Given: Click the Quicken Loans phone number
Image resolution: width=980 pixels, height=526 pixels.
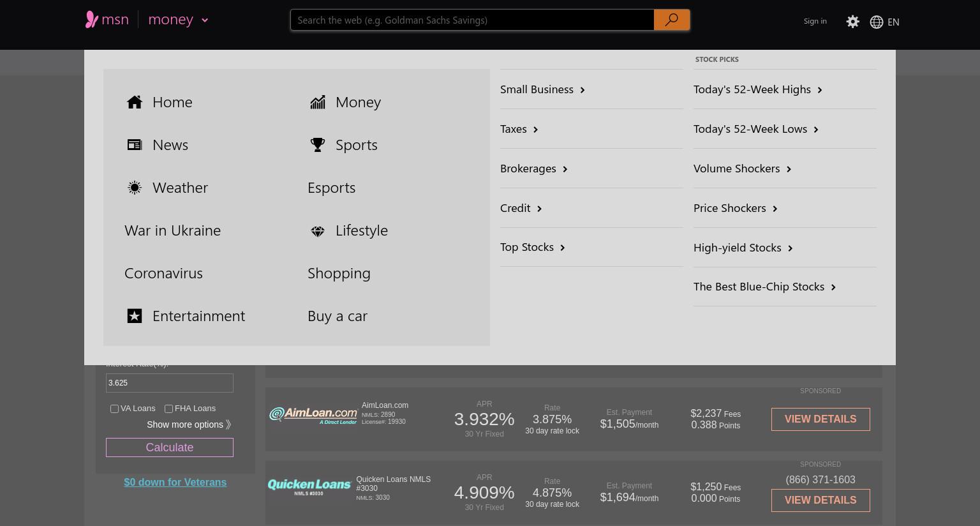Looking at the screenshot, I should pyautogui.click(x=820, y=480).
